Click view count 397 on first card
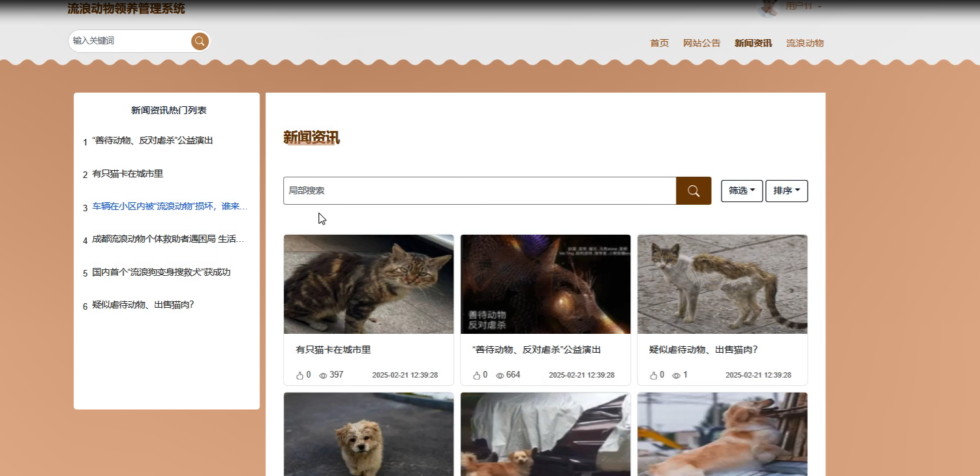 click(337, 375)
